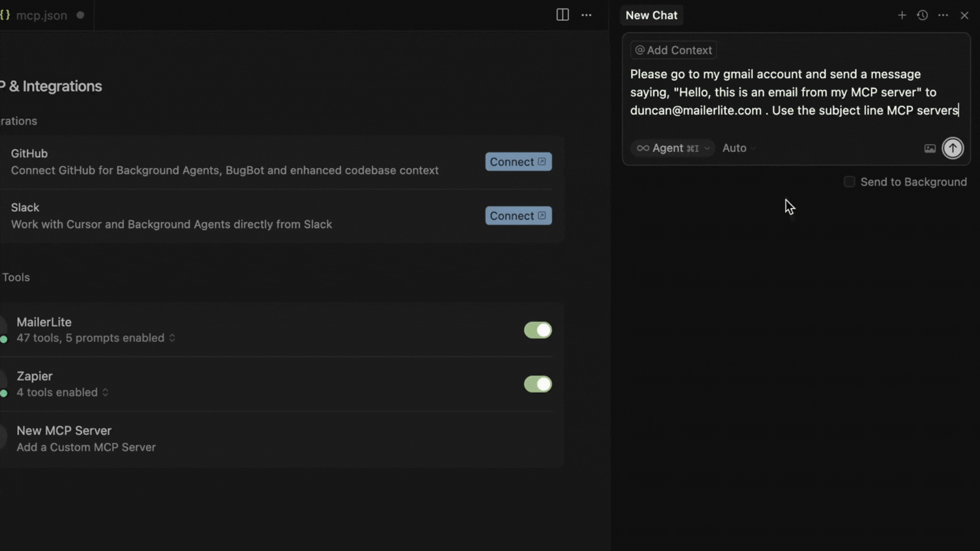Choose New MCP Server to add custom server

(x=64, y=430)
